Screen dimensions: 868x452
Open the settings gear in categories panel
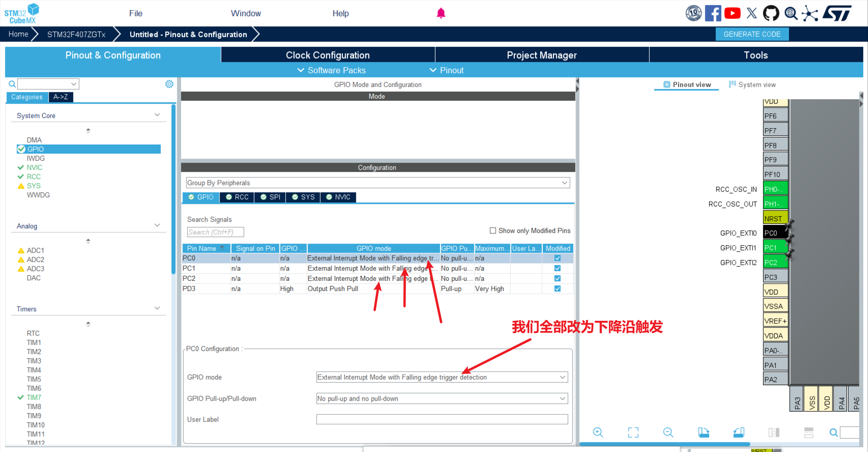coord(169,84)
